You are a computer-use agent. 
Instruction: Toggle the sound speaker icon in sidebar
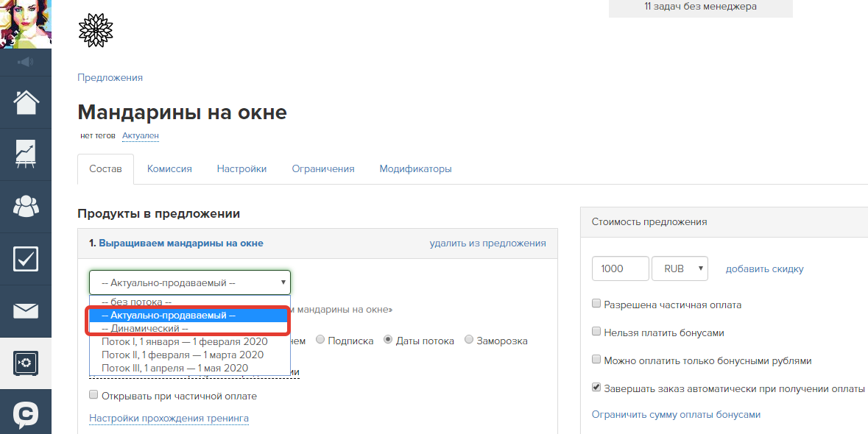coord(26,62)
